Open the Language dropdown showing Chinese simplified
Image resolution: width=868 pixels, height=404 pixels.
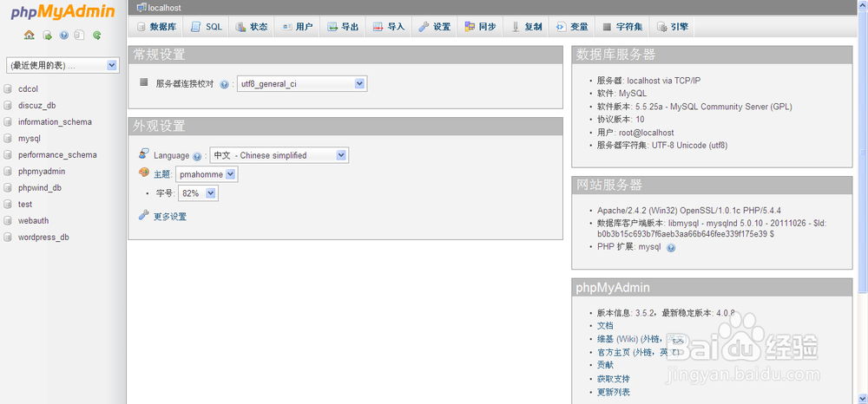[279, 155]
